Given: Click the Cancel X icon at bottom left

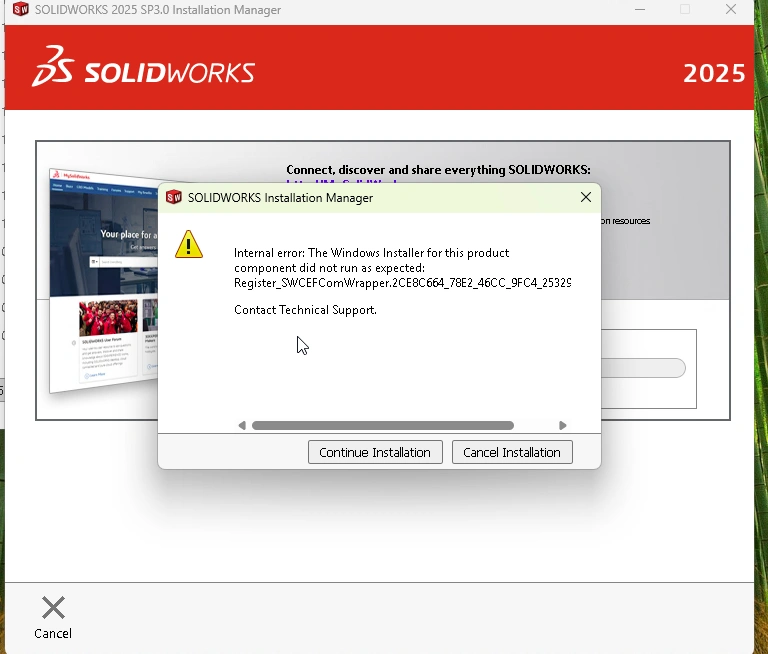Looking at the screenshot, I should [53, 607].
